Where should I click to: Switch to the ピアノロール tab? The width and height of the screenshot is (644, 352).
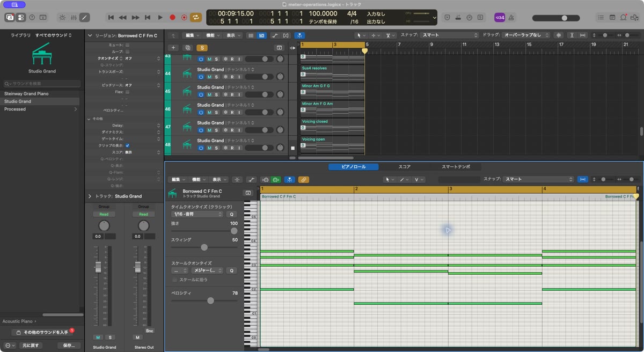click(x=353, y=167)
